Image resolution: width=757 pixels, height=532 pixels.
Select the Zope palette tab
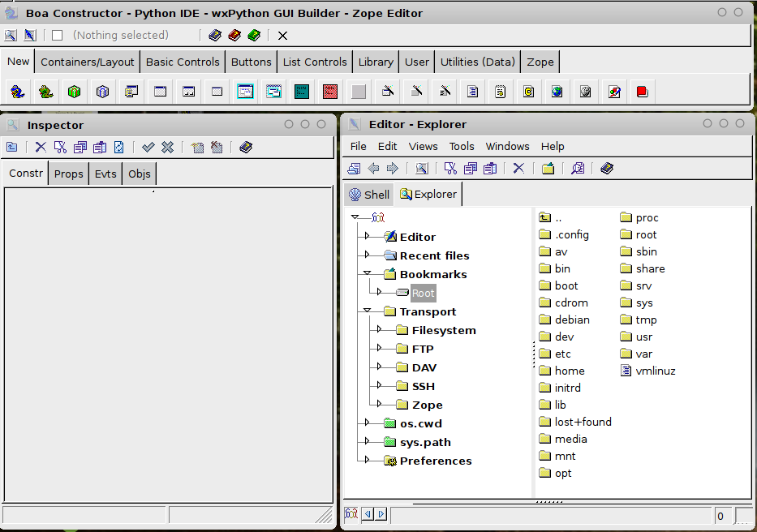pyautogui.click(x=540, y=61)
